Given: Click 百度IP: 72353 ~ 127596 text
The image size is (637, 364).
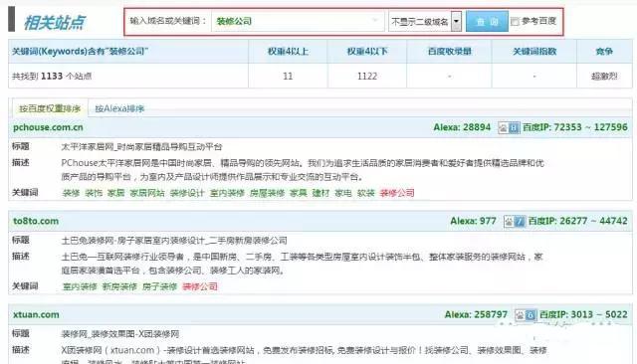Looking at the screenshot, I should click(x=575, y=127).
